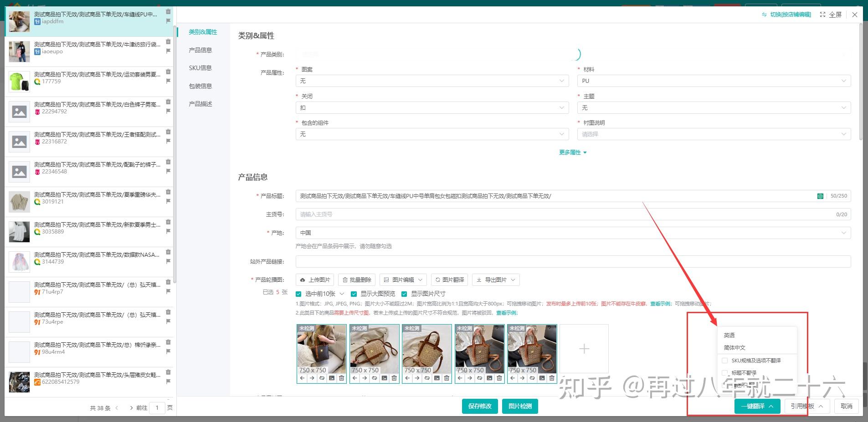Click the green translate icon beside product title
The width and height of the screenshot is (868, 422).
[x=820, y=196]
